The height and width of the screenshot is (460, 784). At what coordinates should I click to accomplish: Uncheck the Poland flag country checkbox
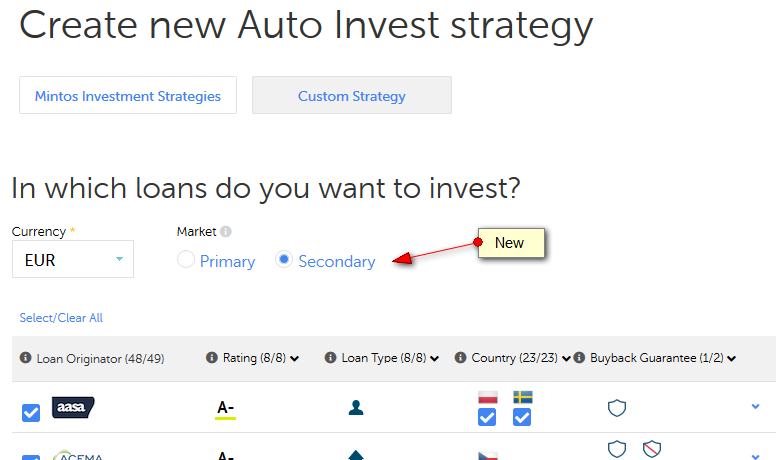pos(487,417)
